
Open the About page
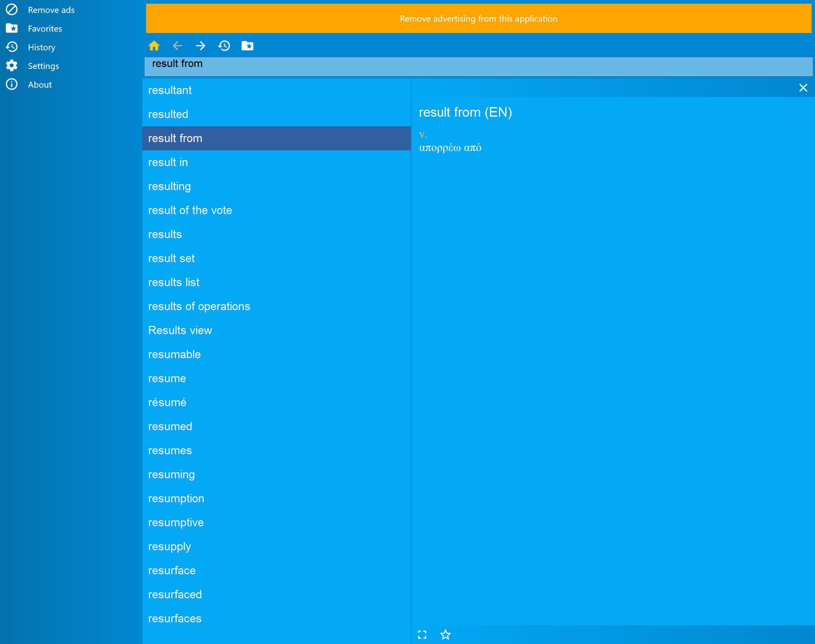(x=40, y=84)
